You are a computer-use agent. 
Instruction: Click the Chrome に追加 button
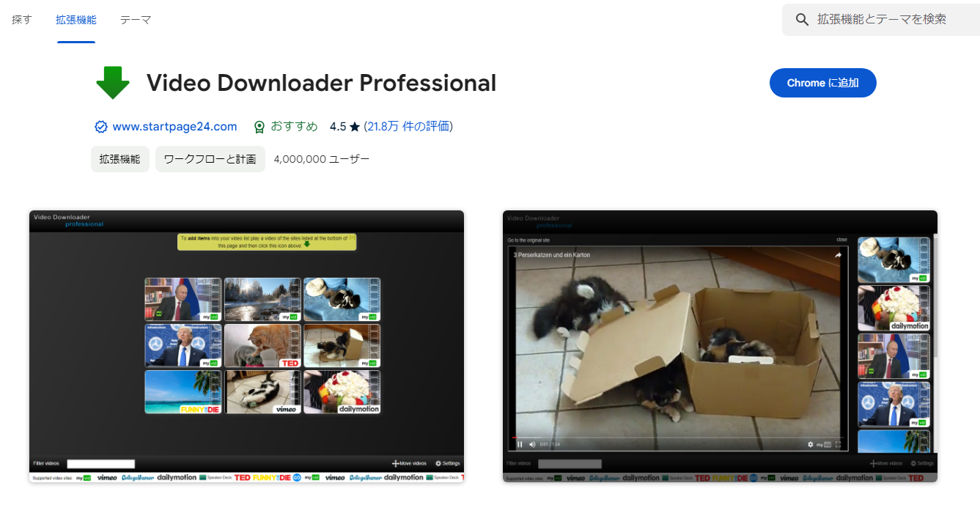click(822, 83)
